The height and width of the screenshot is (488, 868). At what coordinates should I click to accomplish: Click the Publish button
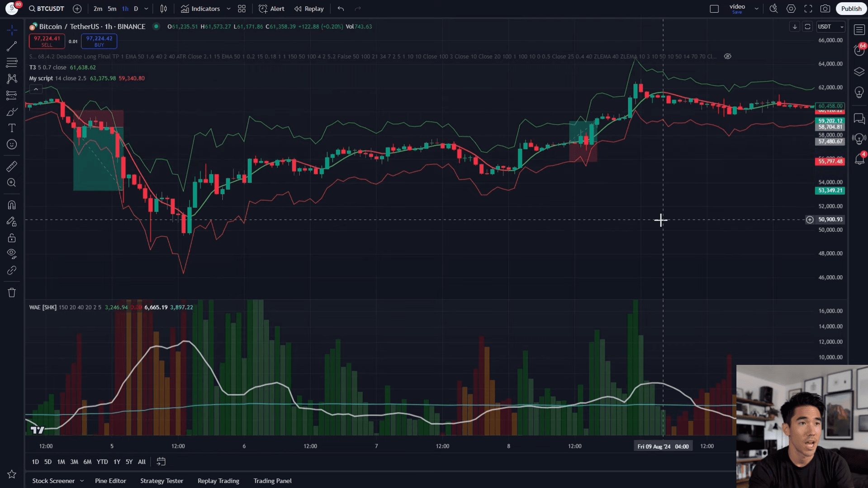(851, 9)
